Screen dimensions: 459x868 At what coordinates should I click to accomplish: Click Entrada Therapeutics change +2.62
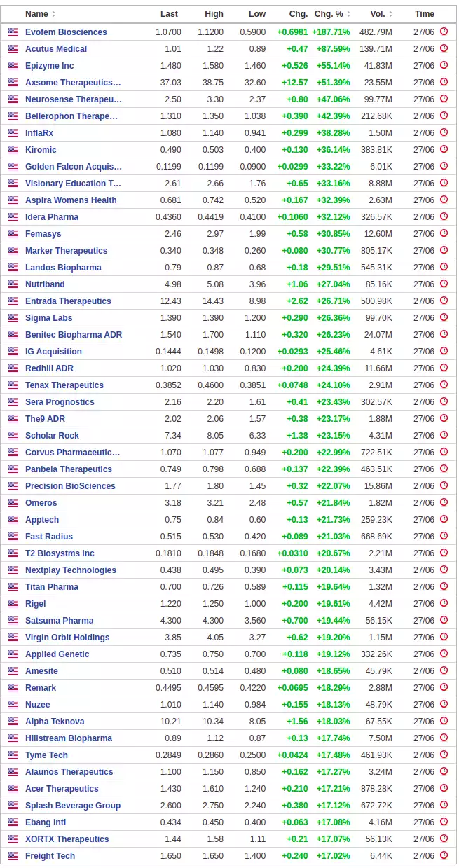point(297,301)
